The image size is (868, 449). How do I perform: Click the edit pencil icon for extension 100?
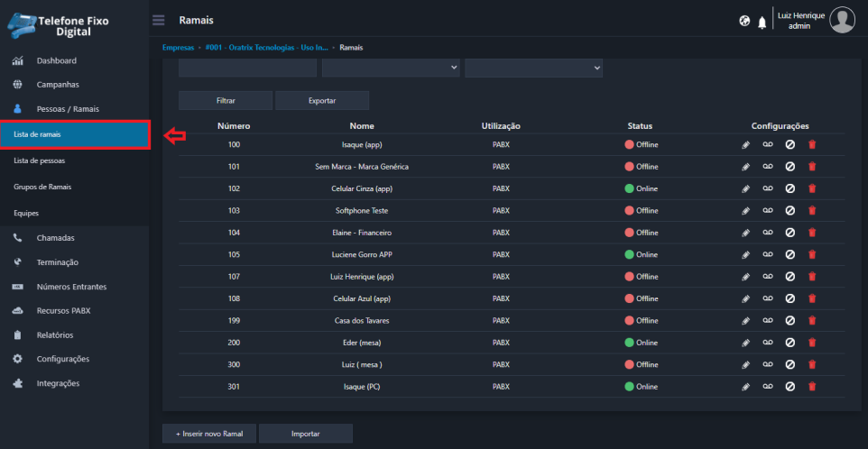[x=745, y=145]
